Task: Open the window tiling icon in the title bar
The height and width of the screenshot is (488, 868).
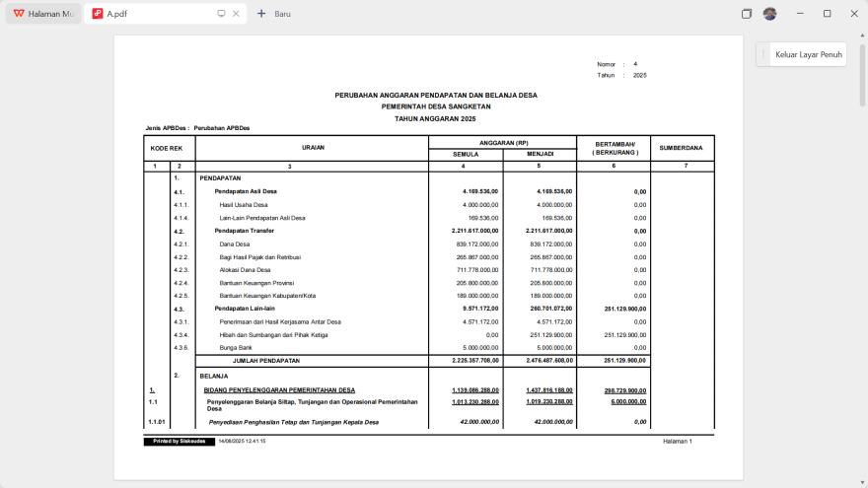Action: tap(747, 14)
